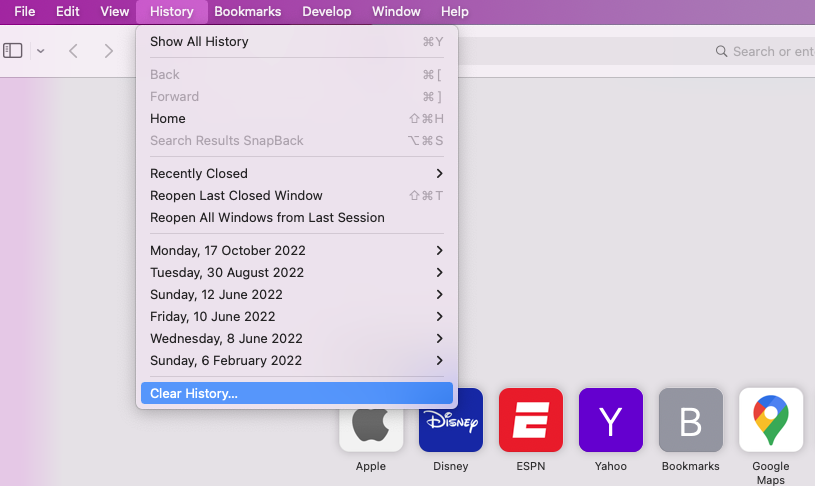
Task: Open the Bookmarks favorite tile
Action: tap(691, 420)
